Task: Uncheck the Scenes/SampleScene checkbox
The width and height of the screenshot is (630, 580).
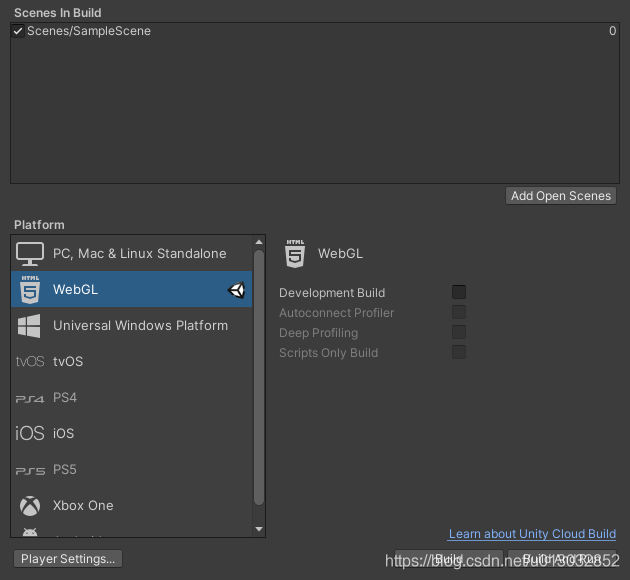Action: pos(18,31)
